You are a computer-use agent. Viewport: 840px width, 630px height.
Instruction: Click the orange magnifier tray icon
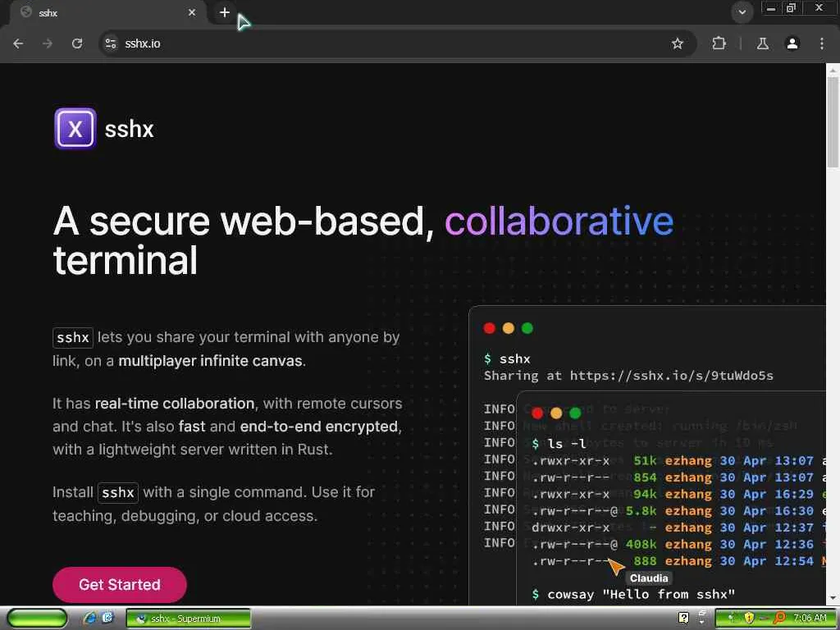coord(779,619)
